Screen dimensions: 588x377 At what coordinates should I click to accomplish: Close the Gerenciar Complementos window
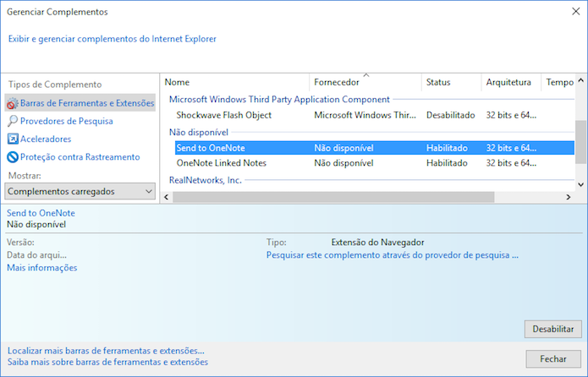click(x=576, y=12)
